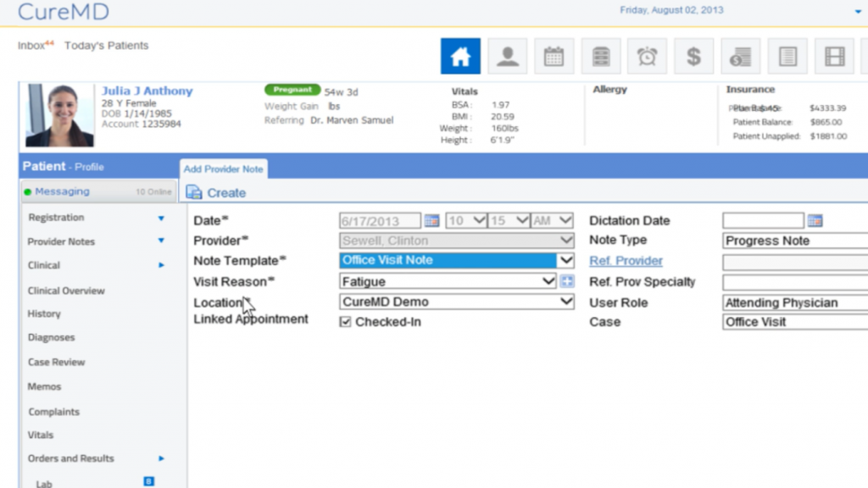
Task: Click the medical records cabinet icon
Action: (600, 55)
